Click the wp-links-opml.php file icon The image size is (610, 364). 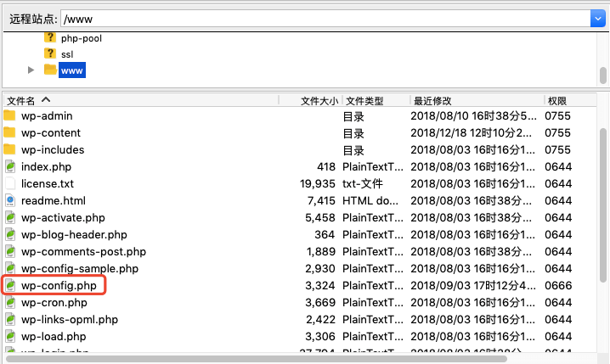click(10, 319)
